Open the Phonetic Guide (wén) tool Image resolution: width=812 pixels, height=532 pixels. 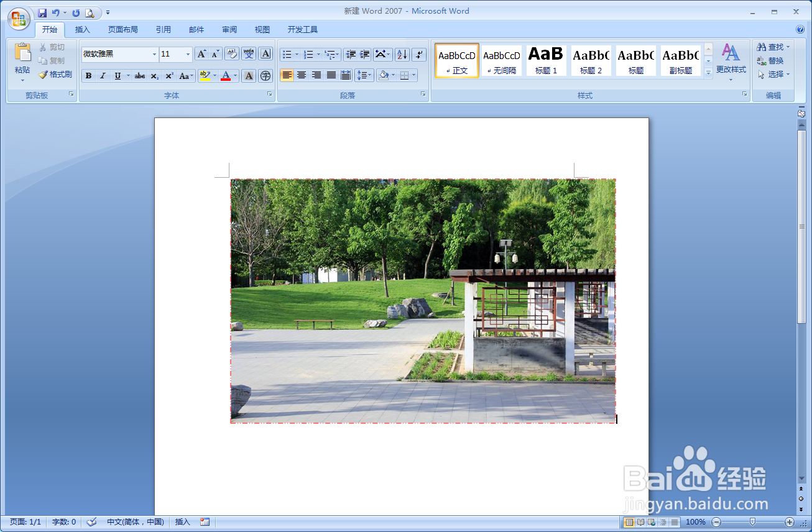[249, 54]
